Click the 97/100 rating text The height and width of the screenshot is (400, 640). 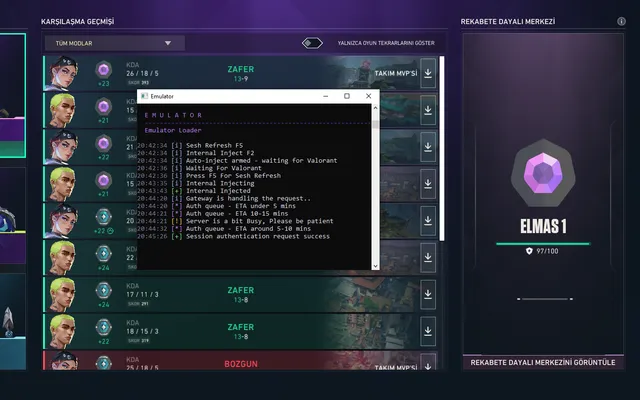(x=547, y=251)
